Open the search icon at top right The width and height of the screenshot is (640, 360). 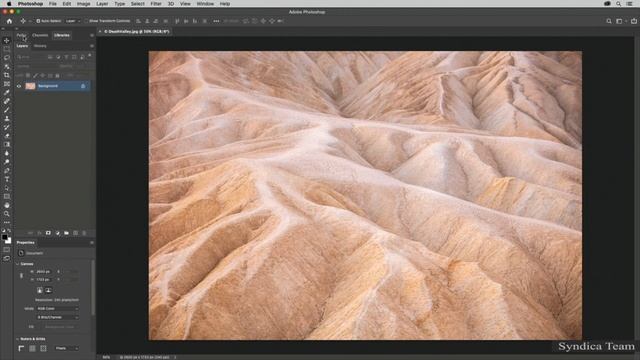point(609,21)
